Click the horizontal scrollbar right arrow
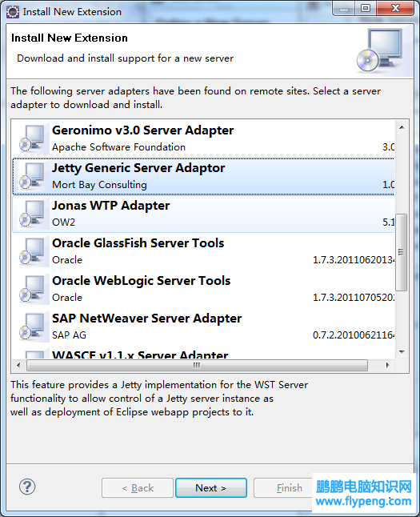The image size is (420, 517). 387,365
